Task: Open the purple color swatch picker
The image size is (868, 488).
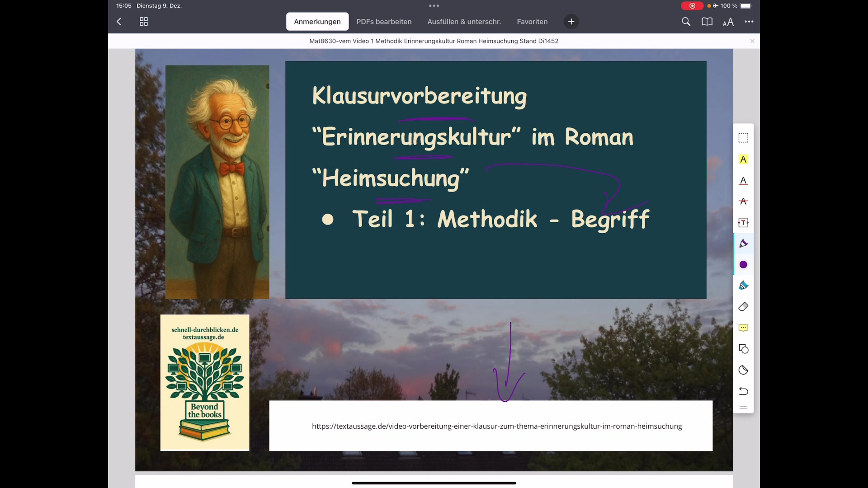Action: [743, 265]
